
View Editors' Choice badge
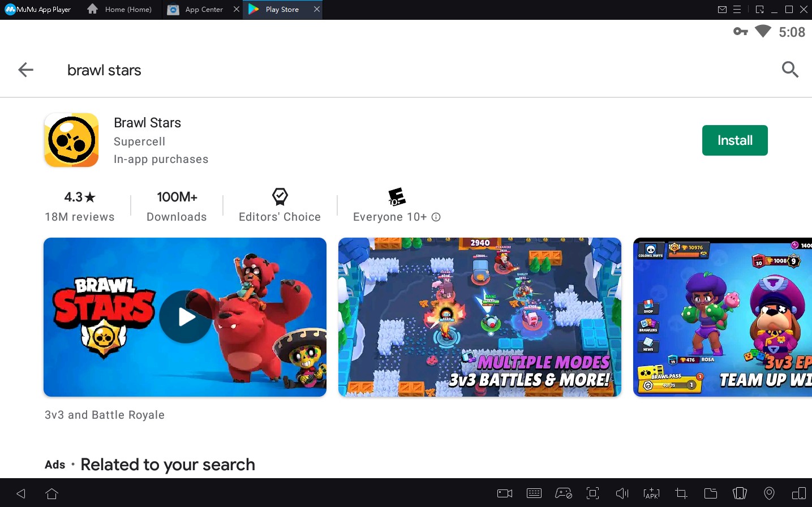[280, 205]
